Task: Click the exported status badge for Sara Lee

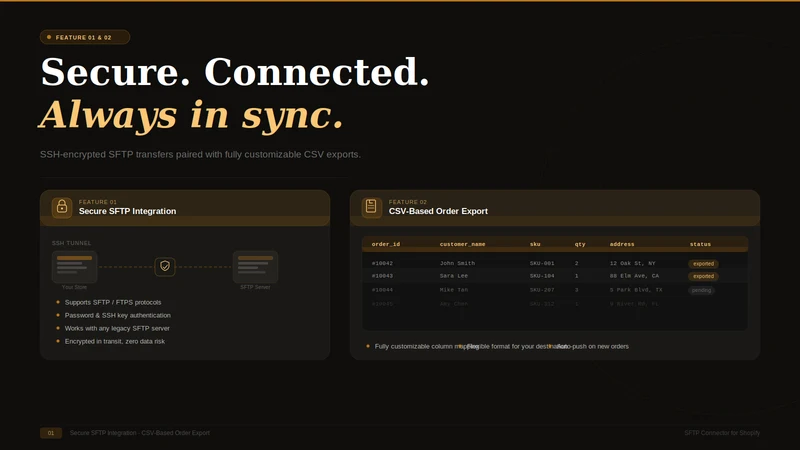Action: 704,276
